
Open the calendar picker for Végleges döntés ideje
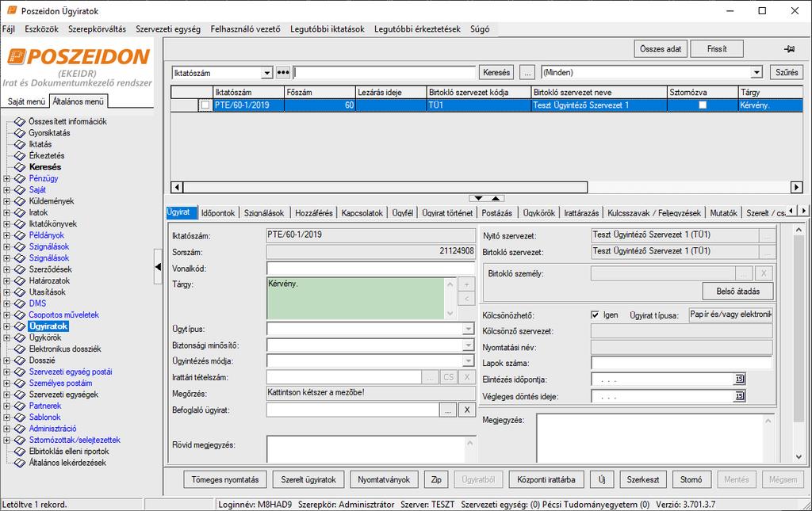pos(740,395)
